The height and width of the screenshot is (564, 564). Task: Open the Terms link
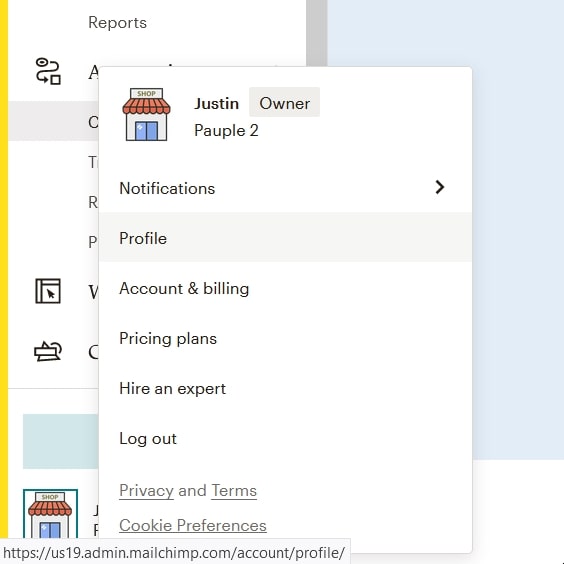(234, 491)
